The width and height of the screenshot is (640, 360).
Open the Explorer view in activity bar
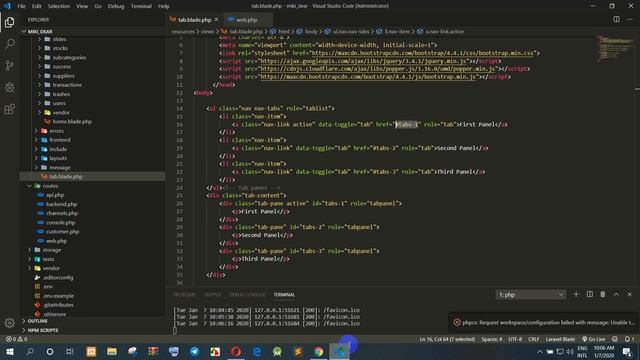pyautogui.click(x=9, y=22)
